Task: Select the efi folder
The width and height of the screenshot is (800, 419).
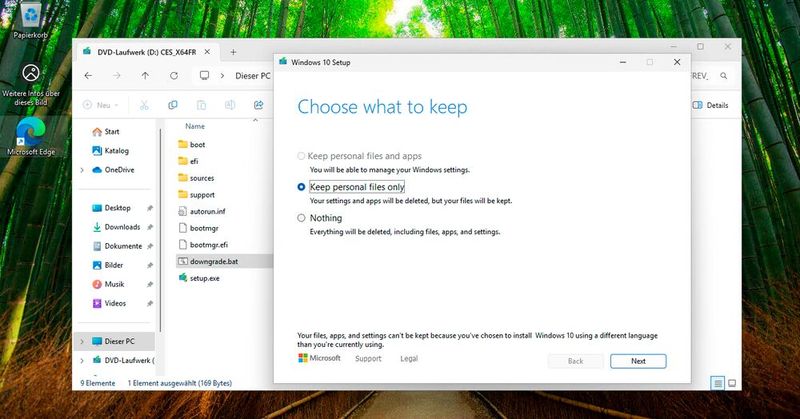Action: (x=188, y=161)
